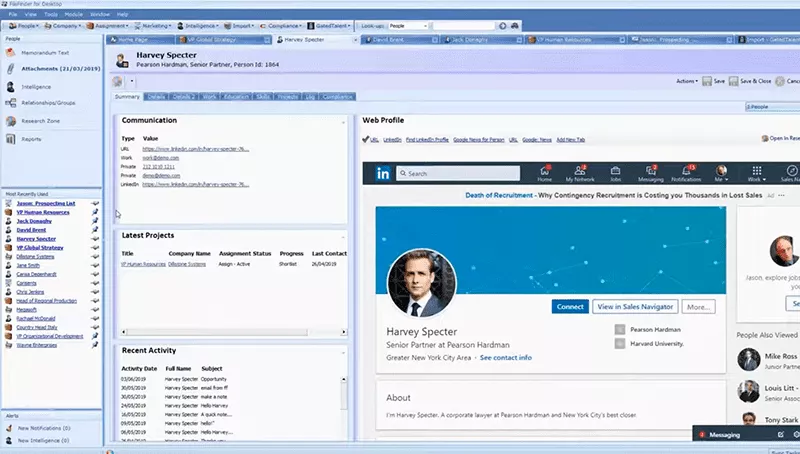
Task: Toggle pin for Jason: Prospecting List
Action: (95, 204)
